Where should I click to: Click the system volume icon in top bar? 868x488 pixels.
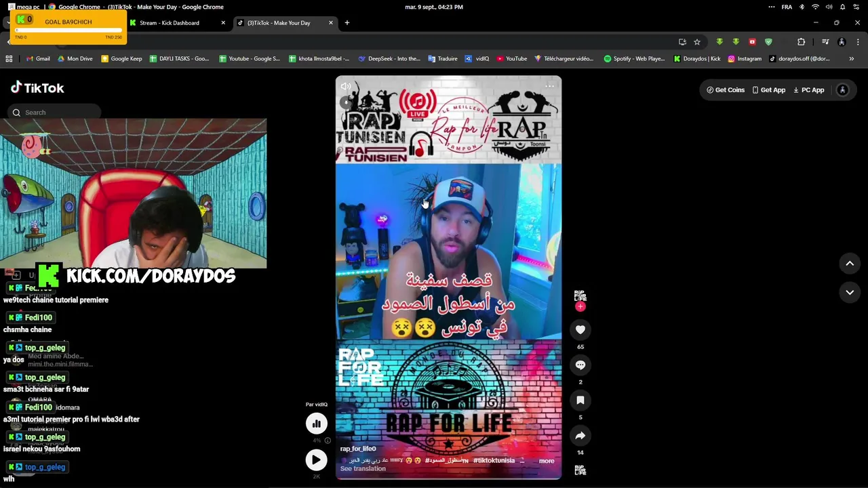[829, 7]
